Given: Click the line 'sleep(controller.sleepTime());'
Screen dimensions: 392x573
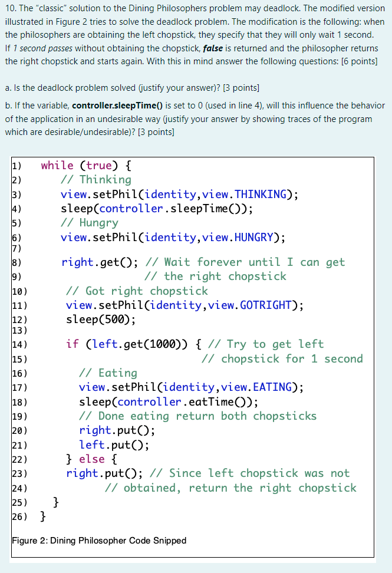Looking at the screenshot, I should [x=157, y=209].
